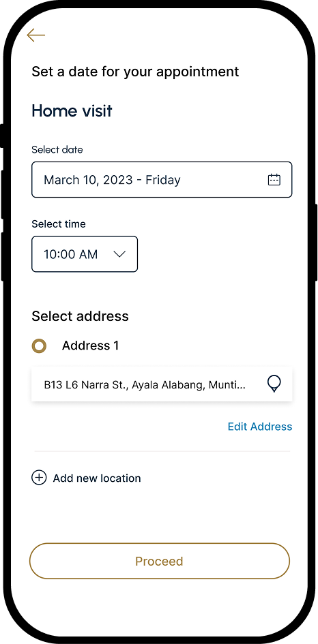This screenshot has width=318, height=644.
Task: Click the divider line under Edit Address
Action: 162,451
